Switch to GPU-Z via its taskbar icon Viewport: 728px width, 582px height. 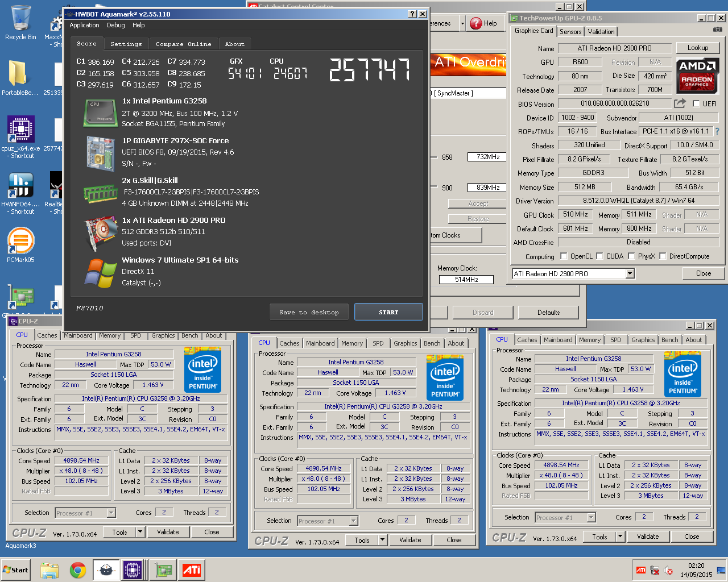(164, 570)
